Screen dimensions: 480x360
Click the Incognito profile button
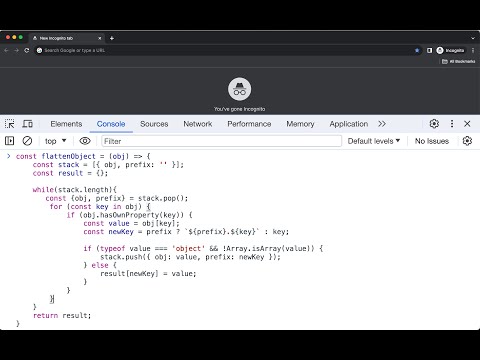click(x=450, y=50)
